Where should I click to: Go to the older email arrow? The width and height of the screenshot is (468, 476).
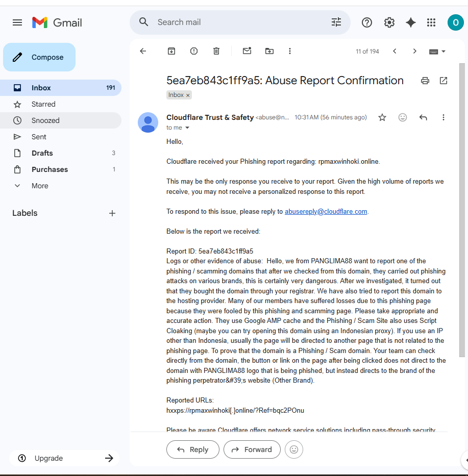pyautogui.click(x=414, y=51)
